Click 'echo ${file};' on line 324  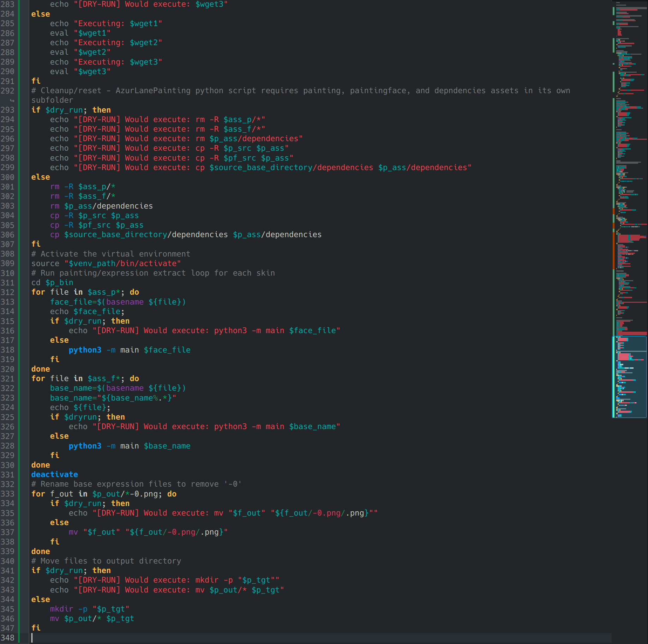tap(80, 408)
